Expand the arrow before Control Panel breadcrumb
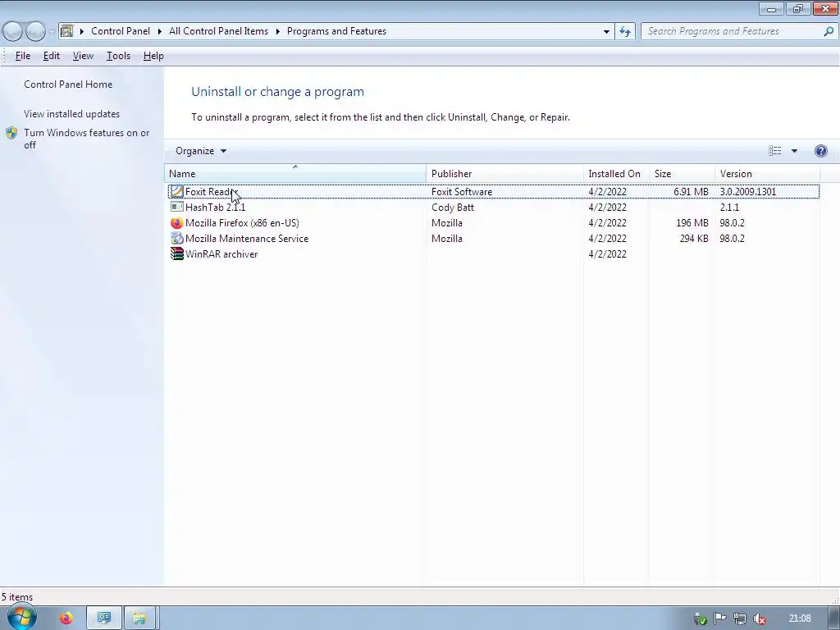Screen dimensions: 840x630 82,31
